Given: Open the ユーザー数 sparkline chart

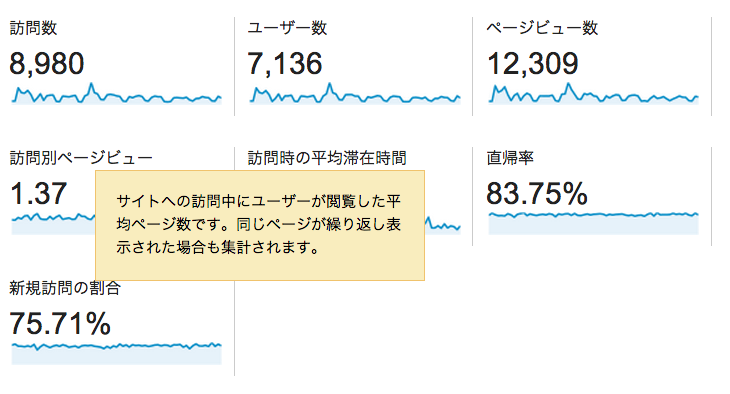Looking at the screenshot, I should click(x=355, y=93).
